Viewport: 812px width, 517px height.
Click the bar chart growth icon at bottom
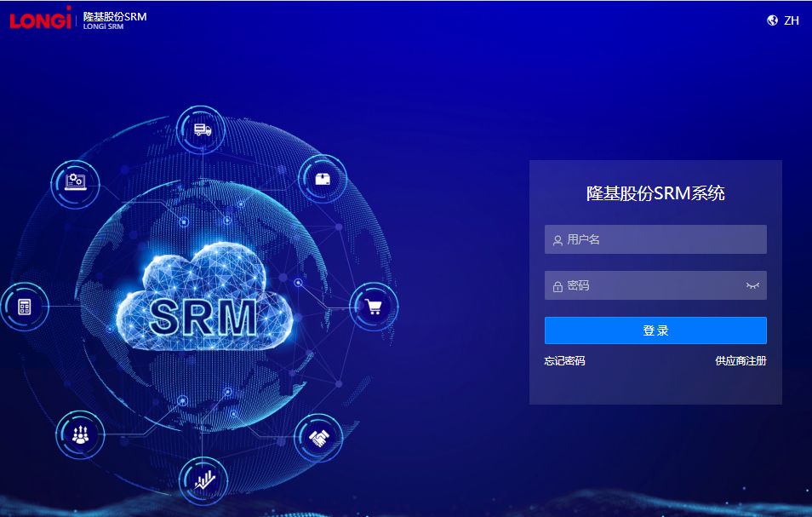[x=203, y=480]
